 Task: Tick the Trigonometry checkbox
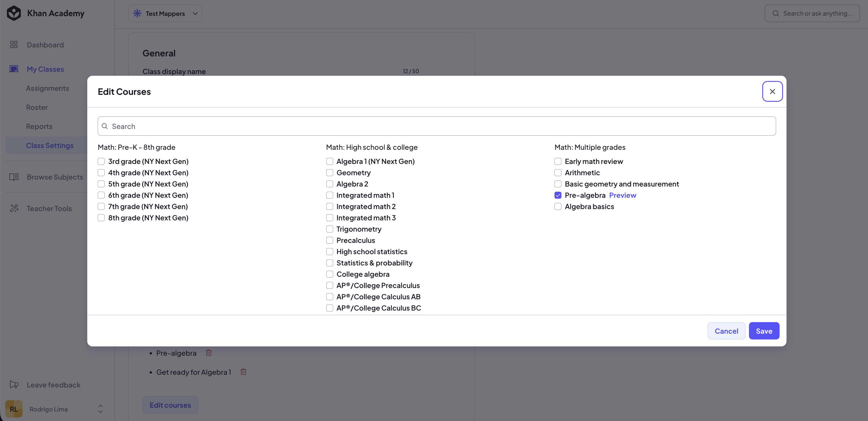pos(329,229)
